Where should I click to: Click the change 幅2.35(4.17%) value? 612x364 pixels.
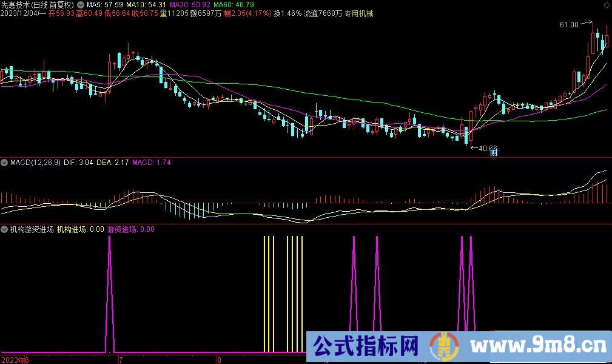[247, 14]
